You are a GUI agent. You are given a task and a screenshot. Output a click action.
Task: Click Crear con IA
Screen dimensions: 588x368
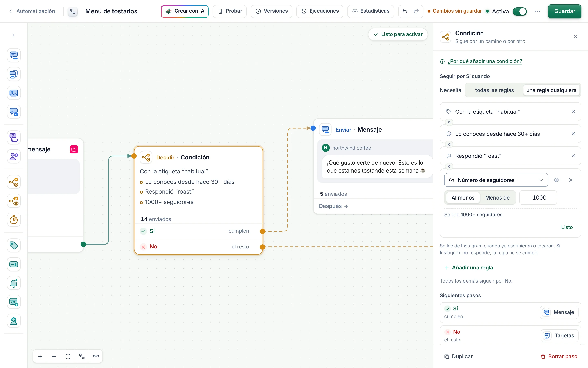[x=185, y=11]
